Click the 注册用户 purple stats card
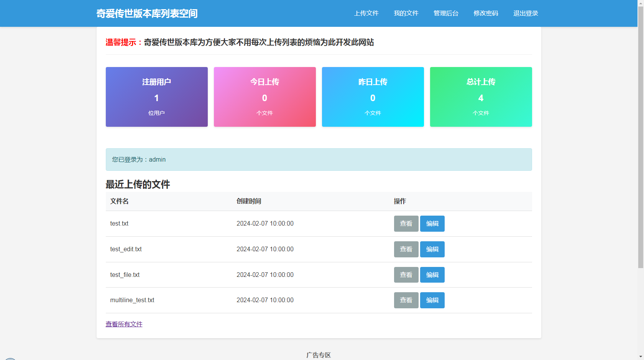Image resolution: width=644 pixels, height=360 pixels. (156, 97)
